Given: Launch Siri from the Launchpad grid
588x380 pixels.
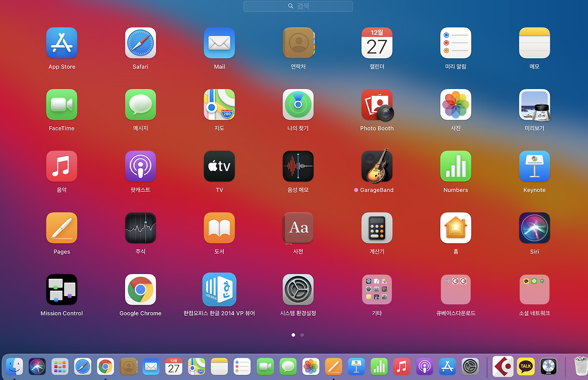Looking at the screenshot, I should (535, 228).
